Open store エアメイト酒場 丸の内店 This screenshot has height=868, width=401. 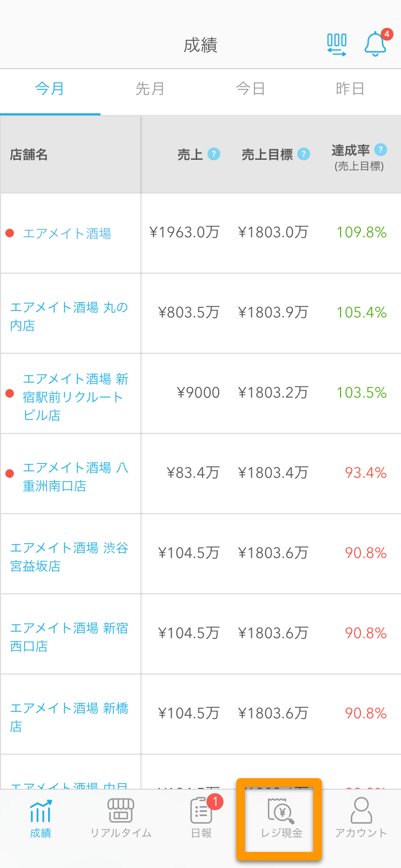[x=69, y=316]
